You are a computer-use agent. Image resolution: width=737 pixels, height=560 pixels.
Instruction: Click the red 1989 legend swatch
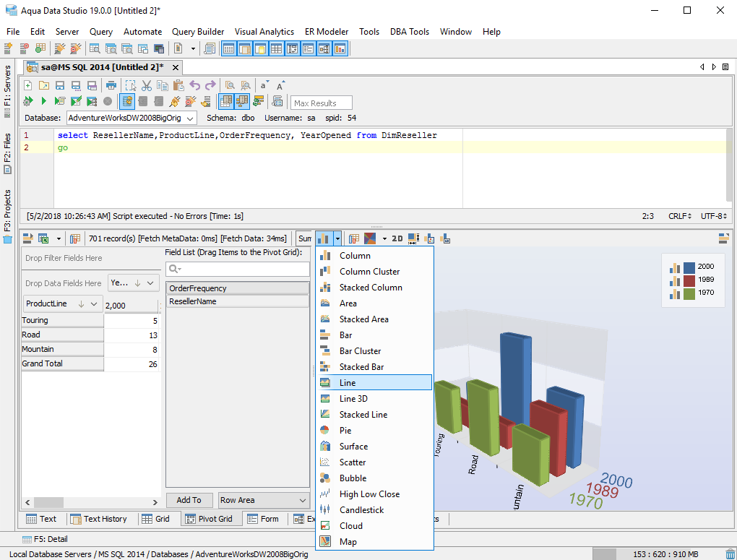pyautogui.click(x=689, y=280)
